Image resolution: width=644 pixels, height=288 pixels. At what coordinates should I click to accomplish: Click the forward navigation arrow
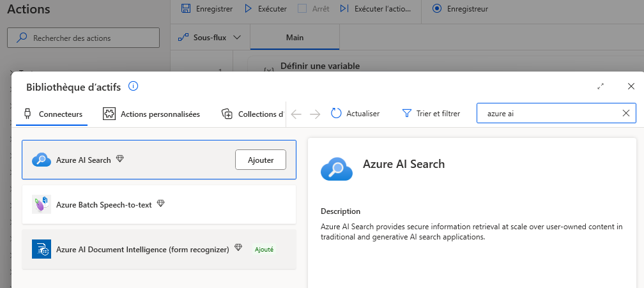click(315, 114)
